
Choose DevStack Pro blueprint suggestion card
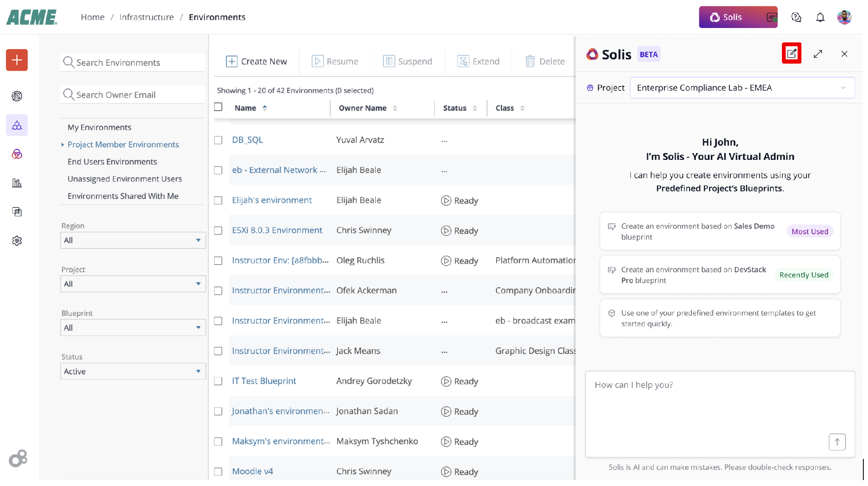click(x=720, y=275)
